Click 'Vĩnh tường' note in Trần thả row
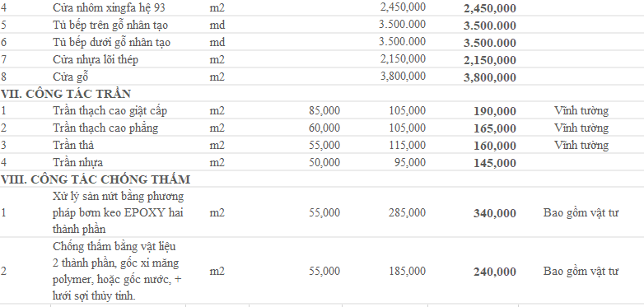644x307 pixels. pos(581,146)
